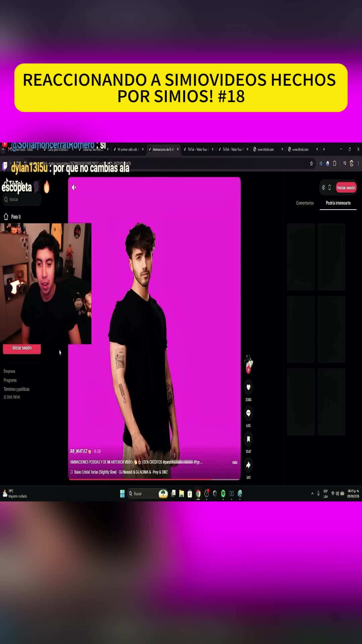The width and height of the screenshot is (362, 644).
Task: Open the Wi-Fi network icon in system tray
Action: point(333,493)
